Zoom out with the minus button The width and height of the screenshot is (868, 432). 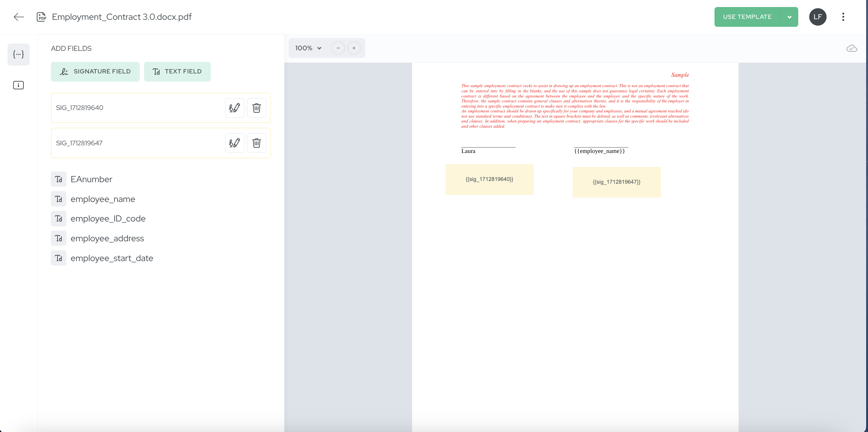pyautogui.click(x=338, y=48)
